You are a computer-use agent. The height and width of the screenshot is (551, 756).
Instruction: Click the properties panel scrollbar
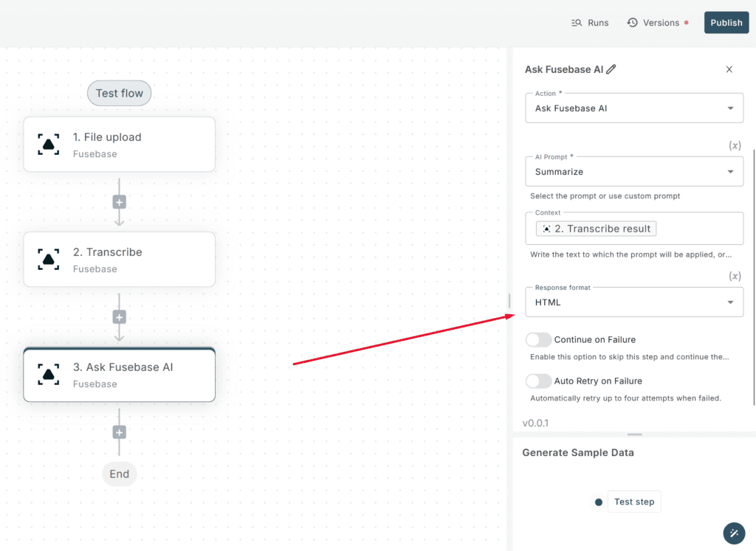(754, 277)
